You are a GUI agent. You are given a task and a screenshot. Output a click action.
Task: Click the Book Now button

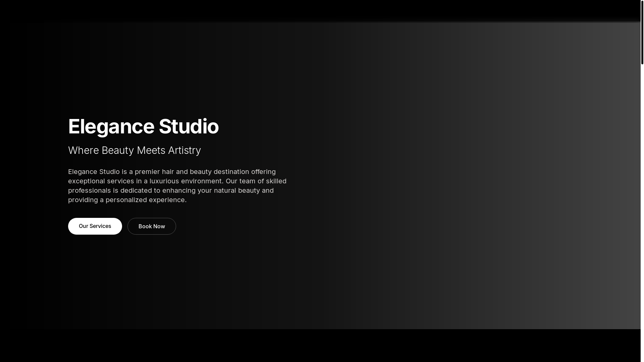152,226
